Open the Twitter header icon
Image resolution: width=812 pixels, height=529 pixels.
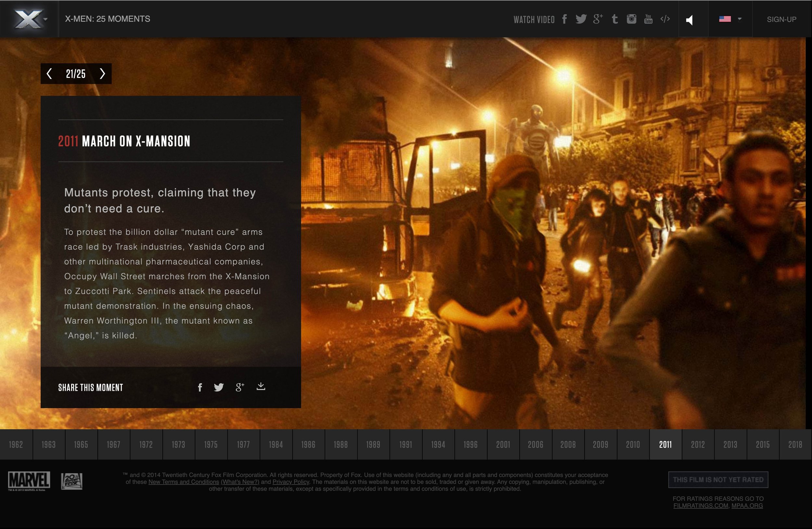(x=581, y=19)
